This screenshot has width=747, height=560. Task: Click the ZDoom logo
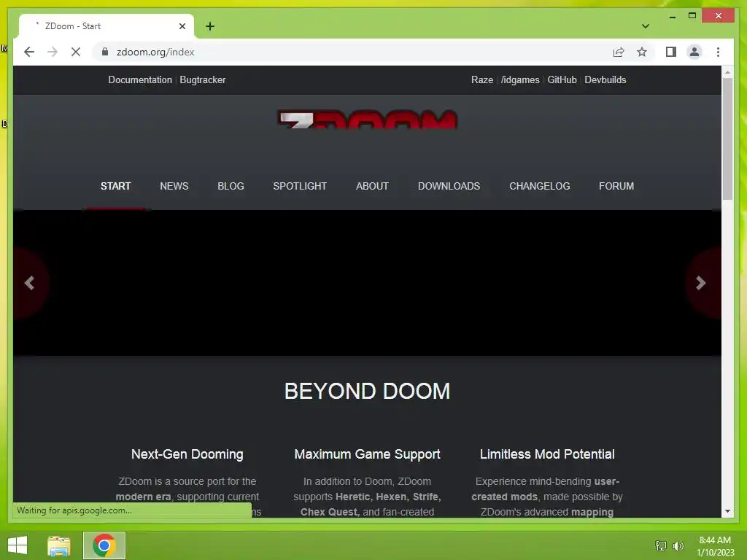pyautogui.click(x=368, y=119)
